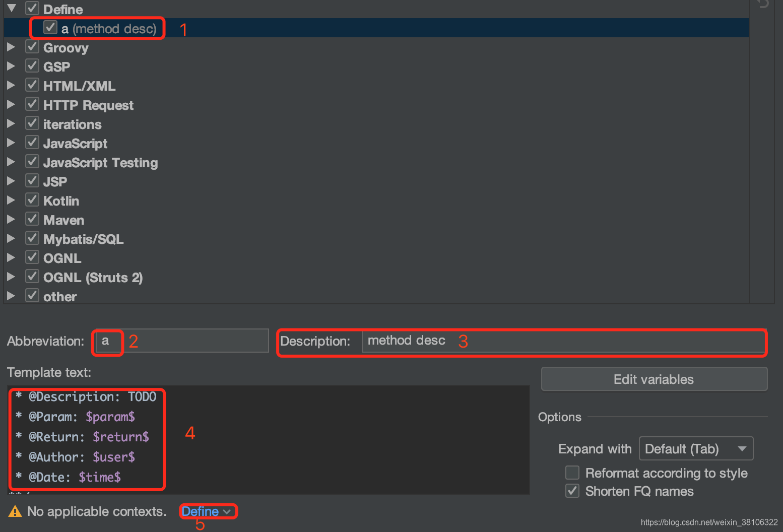Click the no applicable contexts warning icon

coord(15,511)
